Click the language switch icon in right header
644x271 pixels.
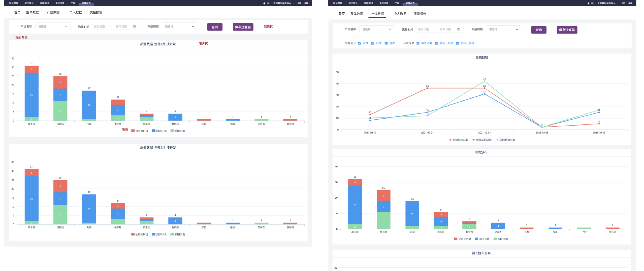coord(623,3)
